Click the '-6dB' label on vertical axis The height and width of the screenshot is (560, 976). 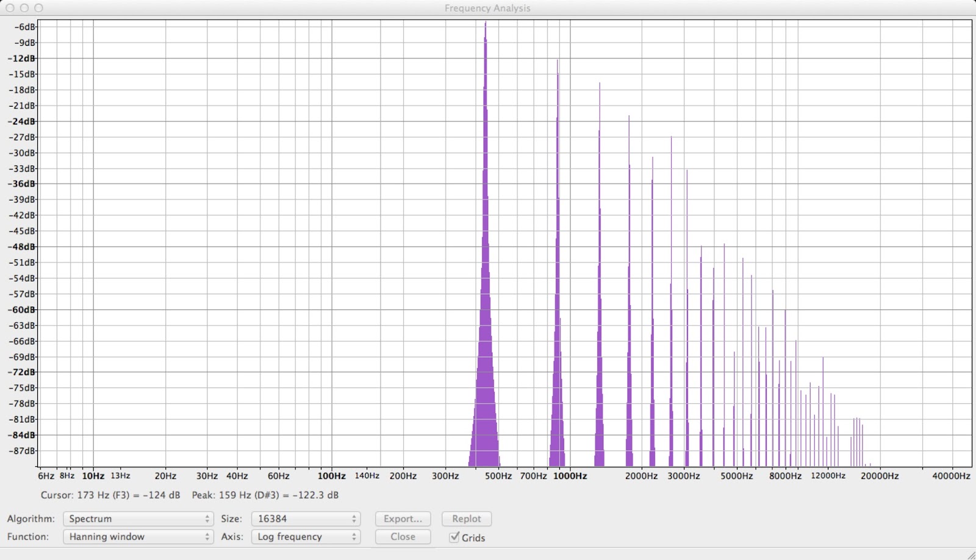click(x=24, y=27)
